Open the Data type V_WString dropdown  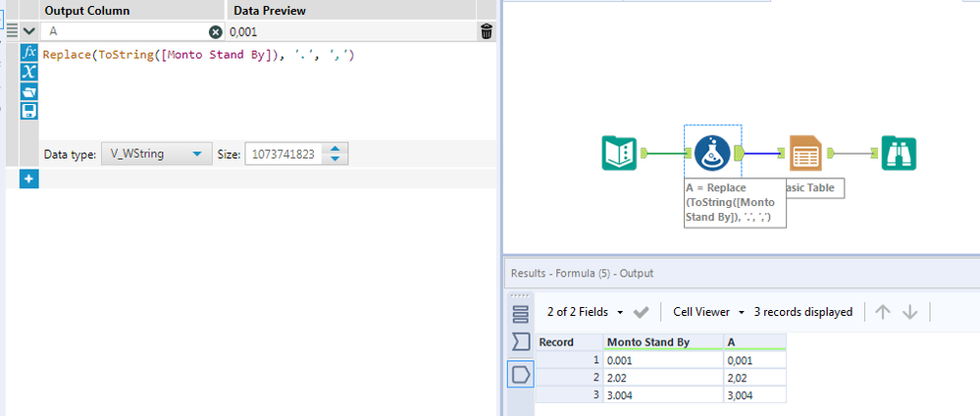[x=155, y=154]
